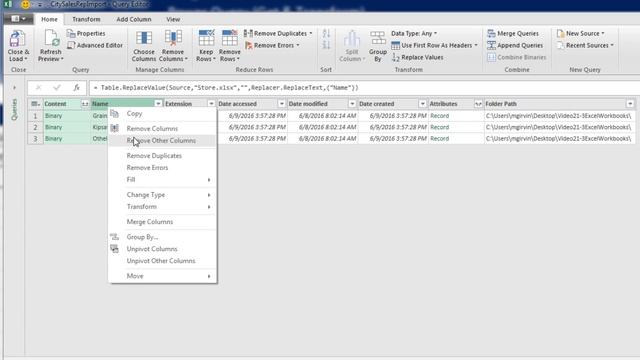
Task: Switch to the Home tab
Action: (49, 19)
